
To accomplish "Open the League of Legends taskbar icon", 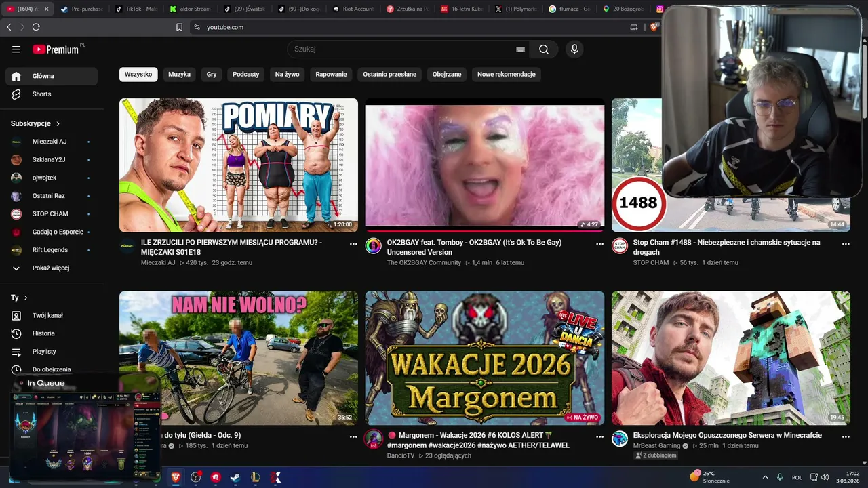I will (256, 477).
